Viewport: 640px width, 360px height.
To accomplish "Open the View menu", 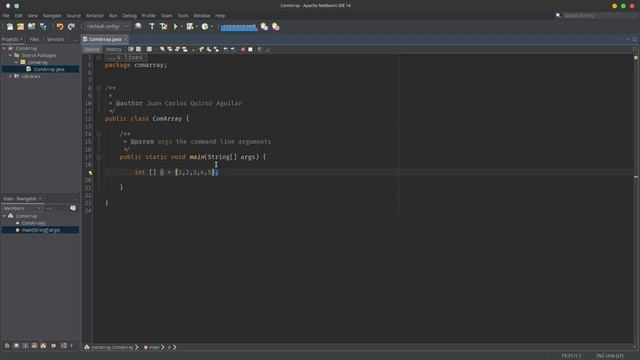I will click(x=33, y=16).
